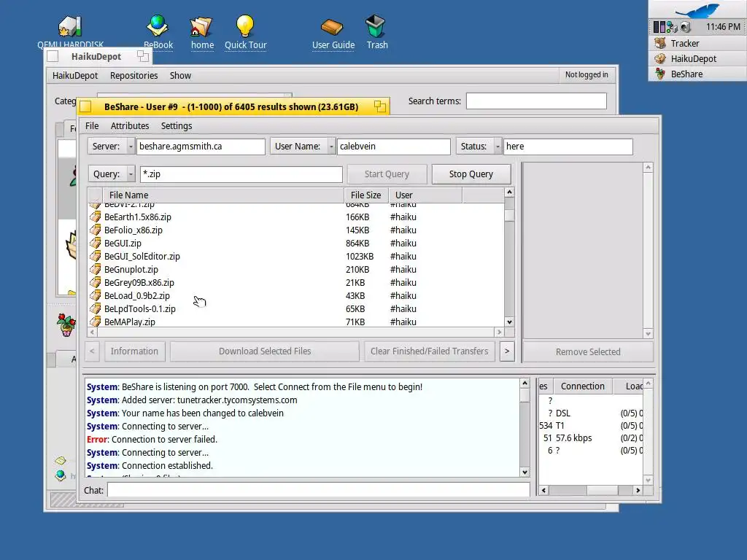Select the BeGrey09B.x86.zip file icon
This screenshot has width=747, height=560.
(96, 282)
